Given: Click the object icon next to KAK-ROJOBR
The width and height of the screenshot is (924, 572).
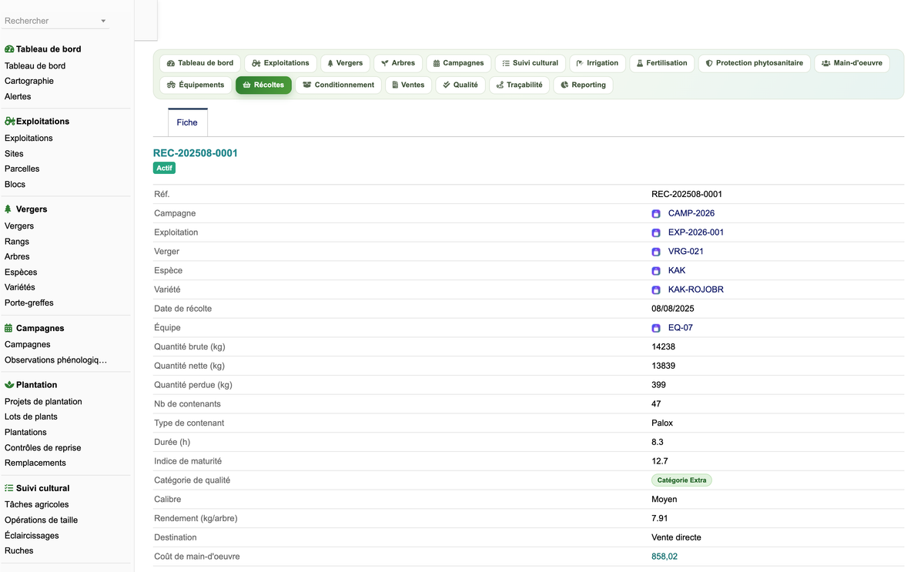Looking at the screenshot, I should (x=656, y=290).
